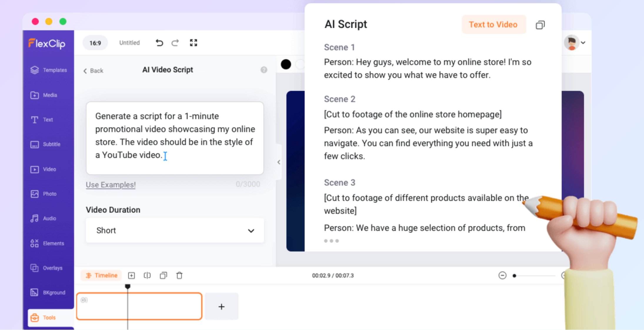The height and width of the screenshot is (330, 644).
Task: Click the help question mark icon
Action: (x=264, y=70)
